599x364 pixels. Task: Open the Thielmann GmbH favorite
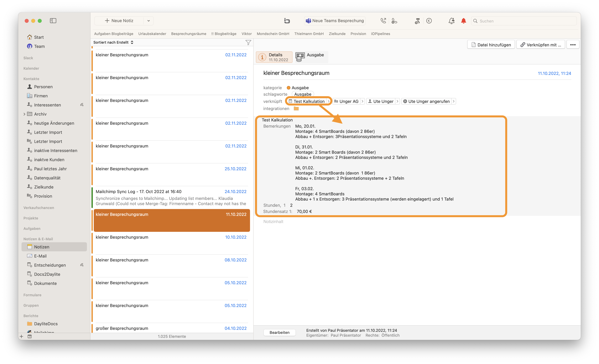(x=309, y=34)
